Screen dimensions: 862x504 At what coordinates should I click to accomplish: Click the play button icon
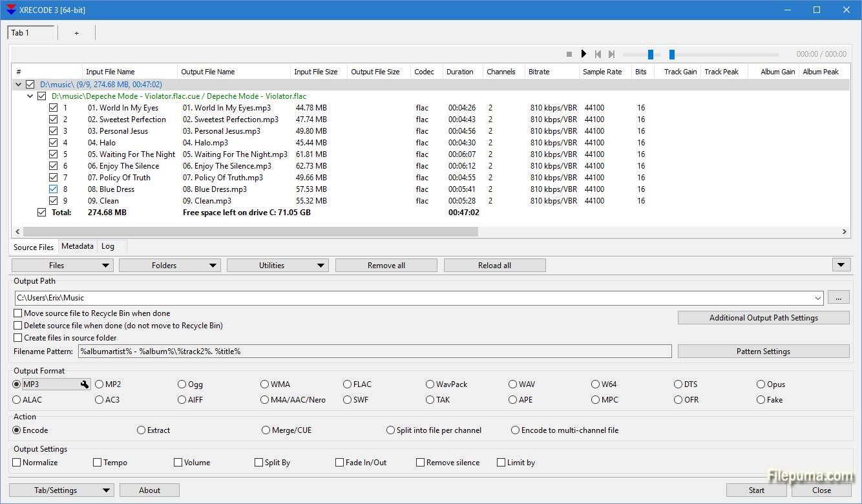583,54
